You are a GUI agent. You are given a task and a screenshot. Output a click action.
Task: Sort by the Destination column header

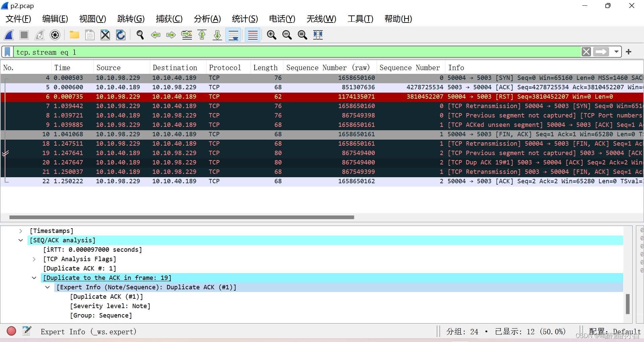(178, 68)
